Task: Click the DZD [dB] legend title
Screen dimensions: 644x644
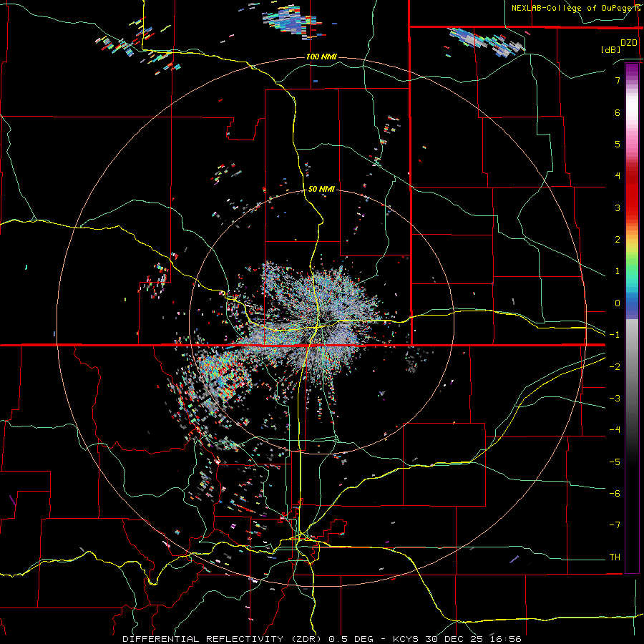Action: 619,46
